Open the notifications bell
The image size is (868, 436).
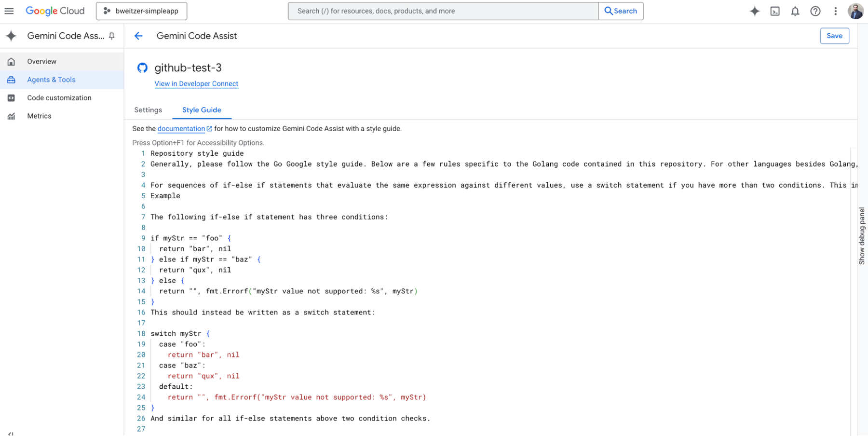[795, 11]
